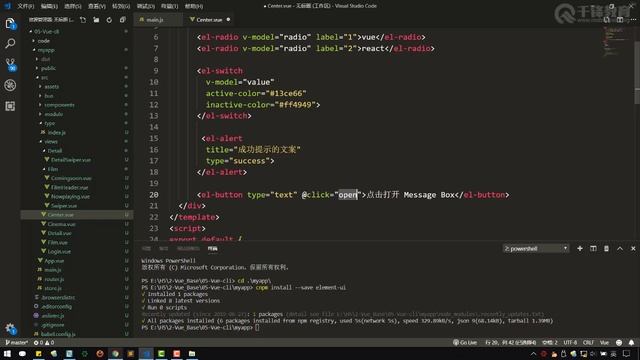Click the New Folder icon in Explorer header
The width and height of the screenshot is (640, 360).
pos(96,20)
